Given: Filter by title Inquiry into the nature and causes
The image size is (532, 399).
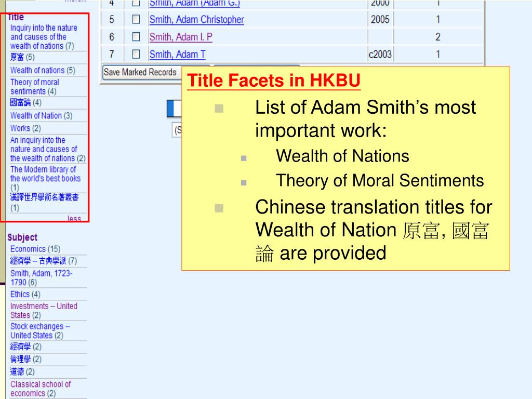Looking at the screenshot, I should point(44,37).
